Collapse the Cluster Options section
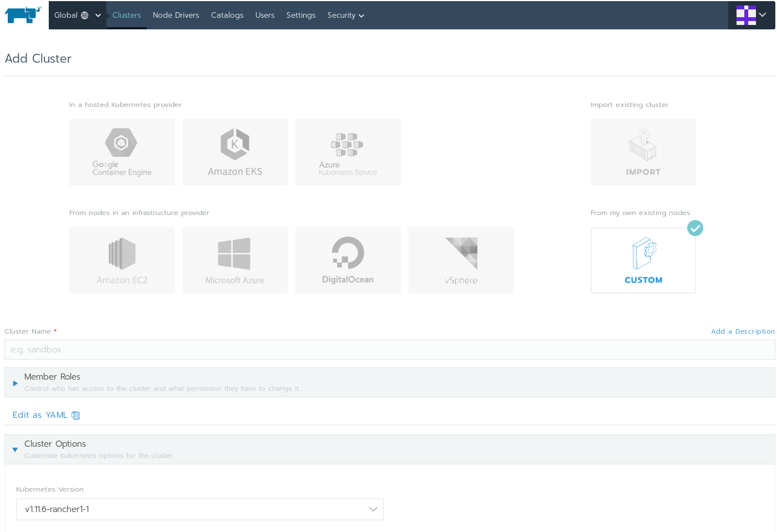This screenshot has height=532, width=777. click(x=390, y=449)
